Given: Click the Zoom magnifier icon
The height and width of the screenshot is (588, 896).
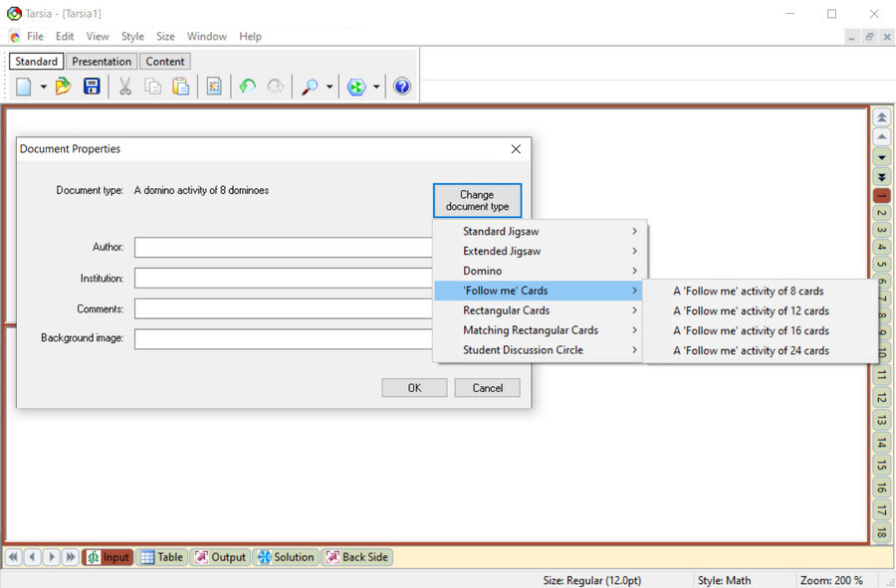Looking at the screenshot, I should (310, 87).
